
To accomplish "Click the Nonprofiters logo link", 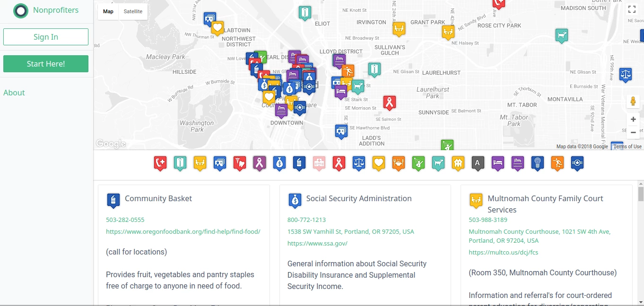I will 46,10.
